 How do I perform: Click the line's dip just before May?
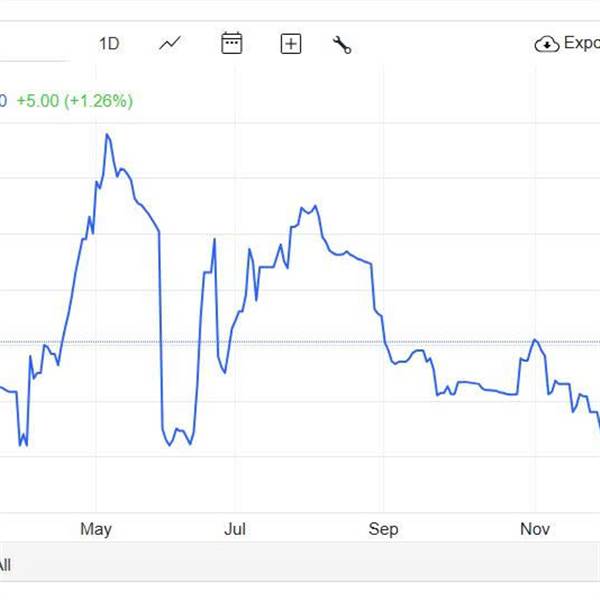click(22, 444)
